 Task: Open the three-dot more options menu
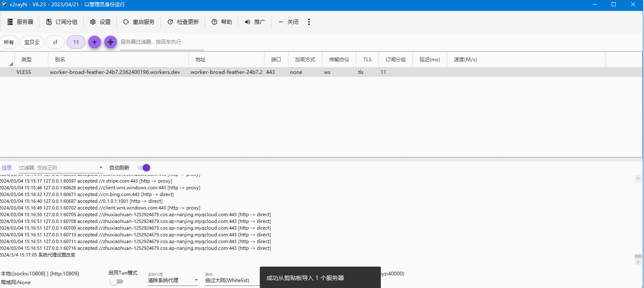point(309,22)
